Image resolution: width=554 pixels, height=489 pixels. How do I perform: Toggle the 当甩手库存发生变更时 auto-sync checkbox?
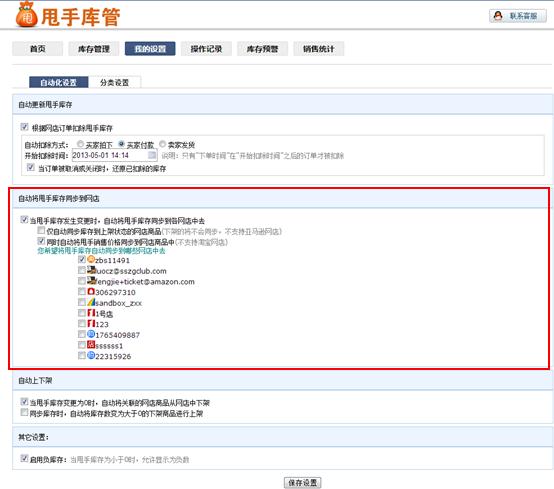pos(24,219)
